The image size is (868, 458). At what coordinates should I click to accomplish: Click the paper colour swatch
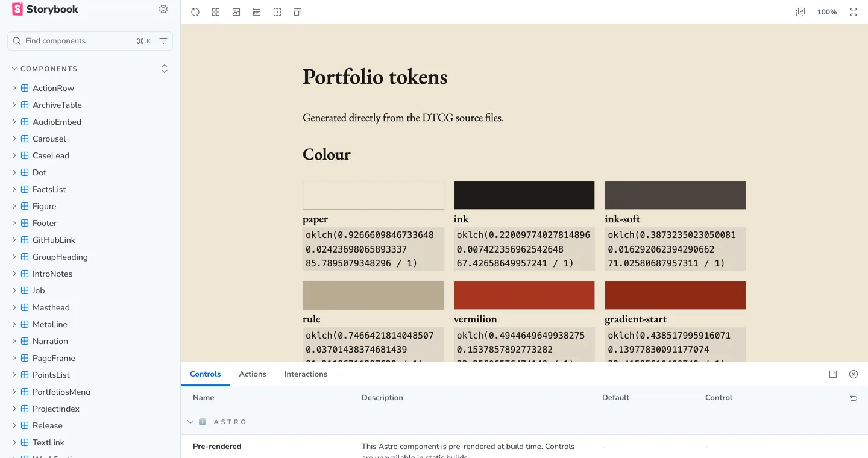(x=373, y=195)
